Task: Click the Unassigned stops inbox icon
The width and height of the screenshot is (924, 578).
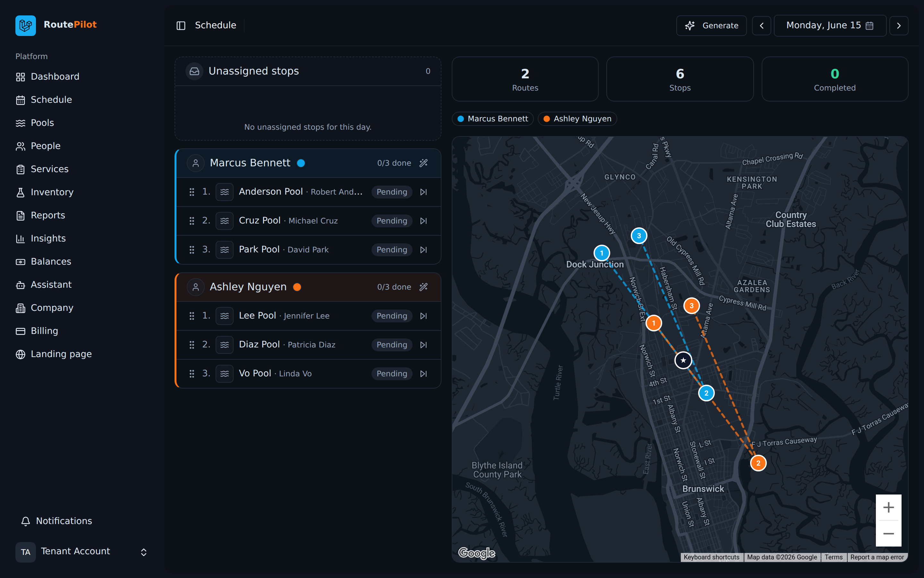Action: [x=194, y=71]
